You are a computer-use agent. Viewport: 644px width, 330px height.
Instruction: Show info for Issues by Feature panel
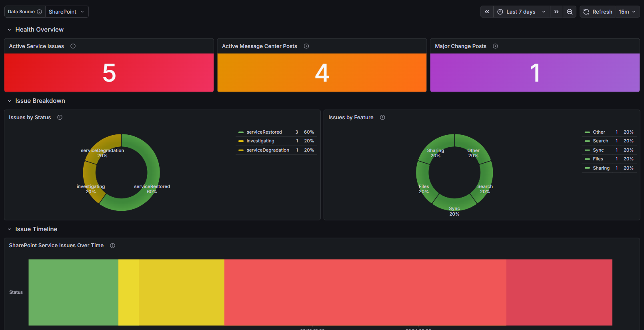tap(382, 117)
